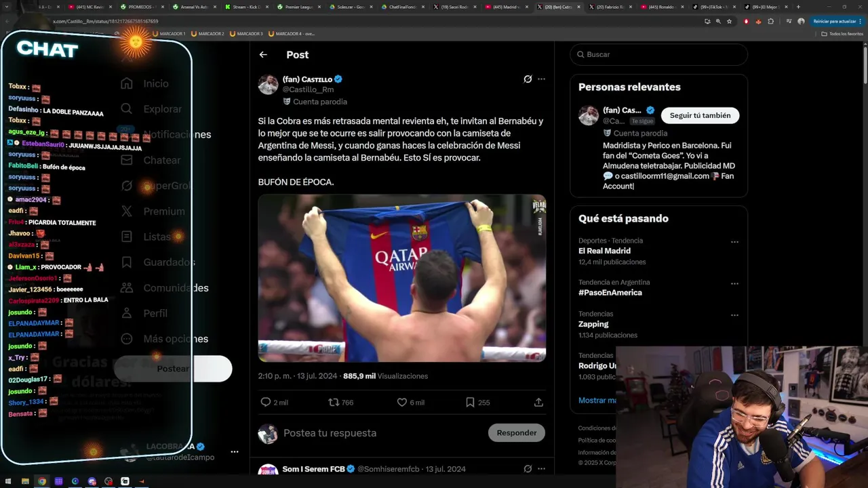Click Seguir tú también button

pyautogui.click(x=700, y=116)
